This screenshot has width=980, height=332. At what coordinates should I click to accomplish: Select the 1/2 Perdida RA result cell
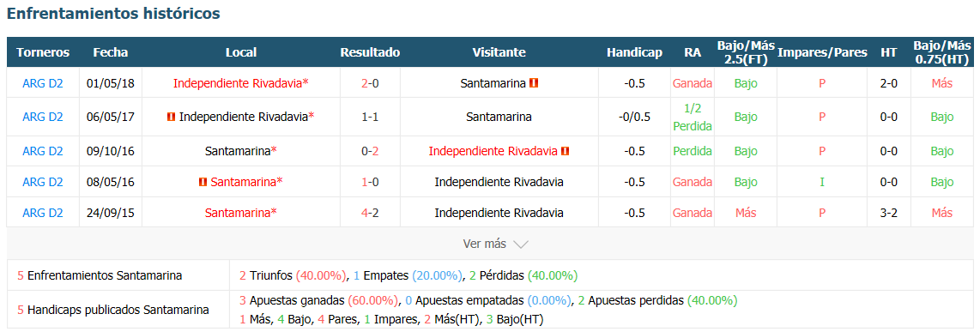693,117
